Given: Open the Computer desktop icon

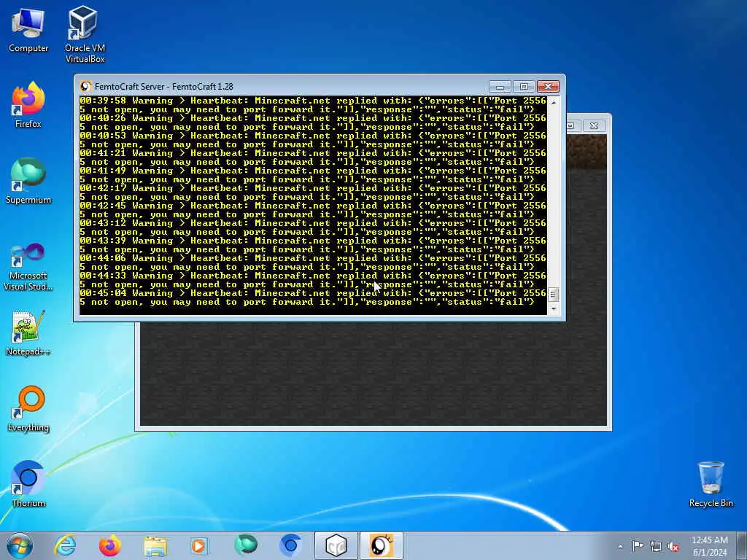Looking at the screenshot, I should [28, 31].
